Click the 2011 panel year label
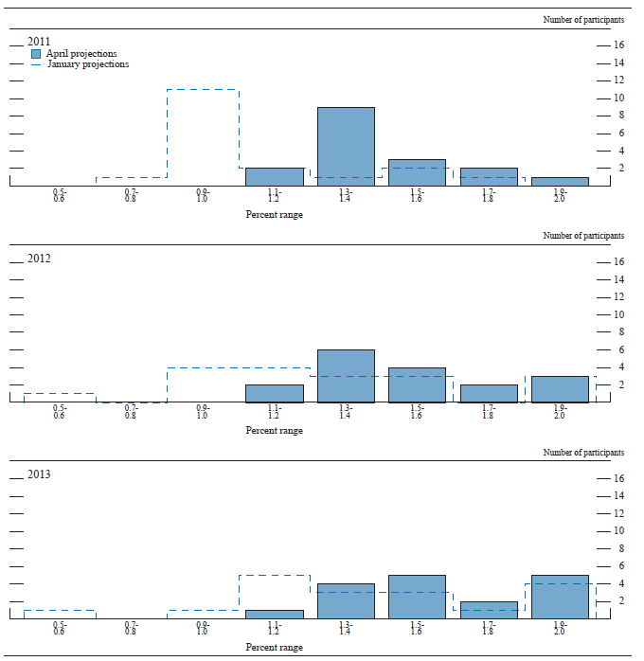Viewport: 644px width, 661px height. click(39, 43)
